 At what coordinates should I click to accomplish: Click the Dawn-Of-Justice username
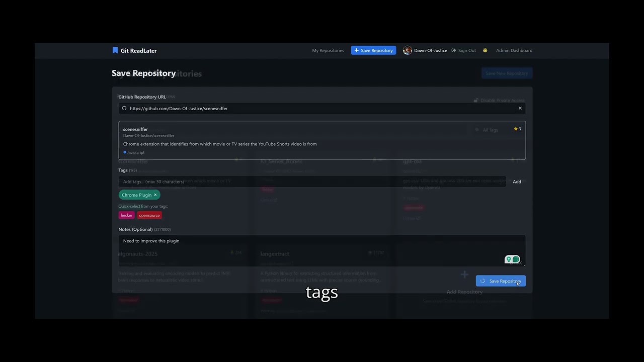pyautogui.click(x=431, y=50)
